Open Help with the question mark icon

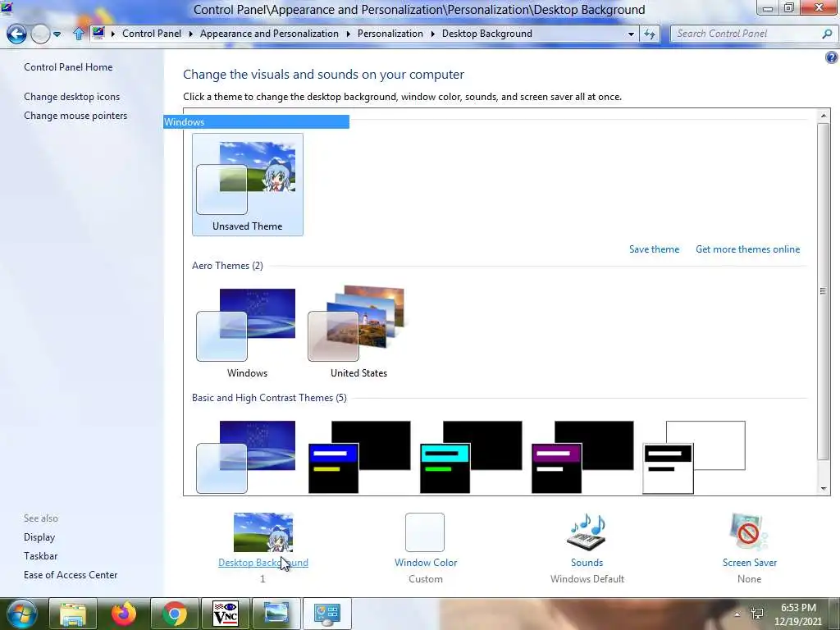click(x=832, y=57)
